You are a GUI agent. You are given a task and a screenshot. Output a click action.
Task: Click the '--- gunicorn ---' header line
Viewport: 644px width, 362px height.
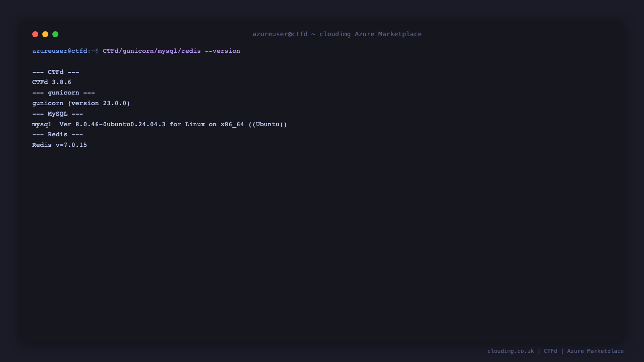tap(63, 93)
